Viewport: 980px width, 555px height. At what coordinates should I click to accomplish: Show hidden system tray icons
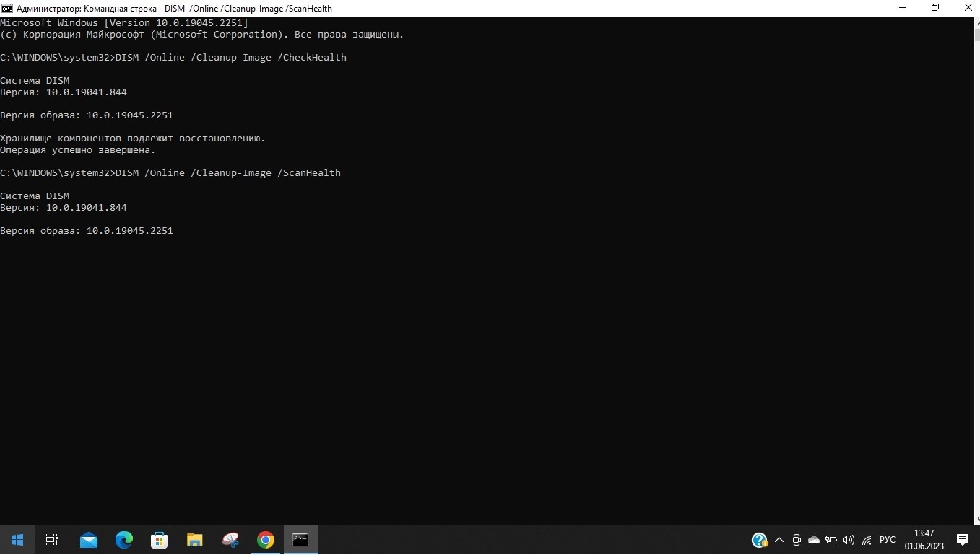[x=779, y=540]
